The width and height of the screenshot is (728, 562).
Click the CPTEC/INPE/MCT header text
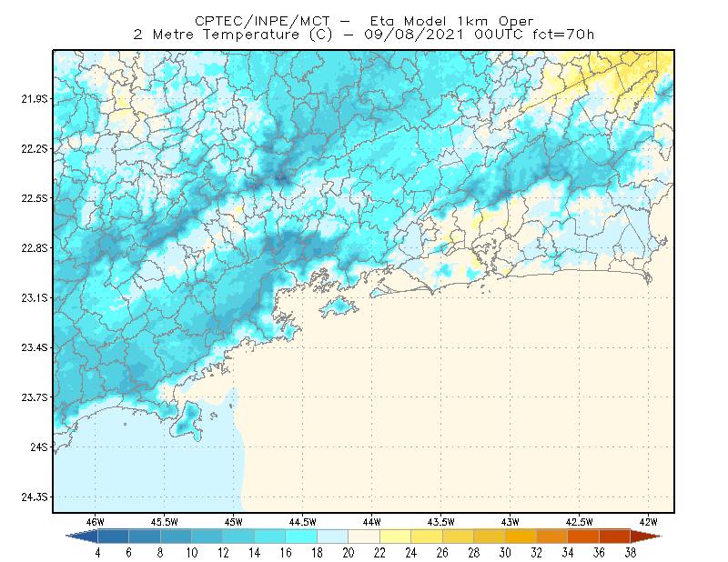pyautogui.click(x=262, y=21)
